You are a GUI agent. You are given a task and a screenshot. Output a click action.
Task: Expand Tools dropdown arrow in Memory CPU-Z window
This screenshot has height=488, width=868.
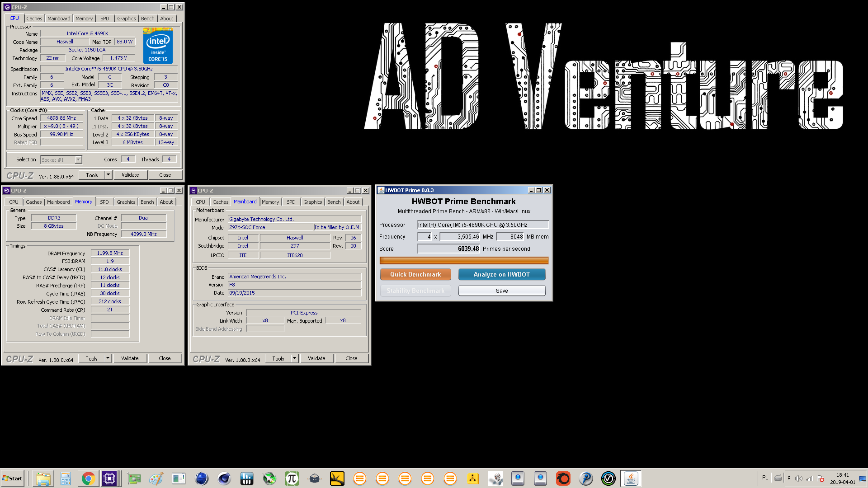108,358
